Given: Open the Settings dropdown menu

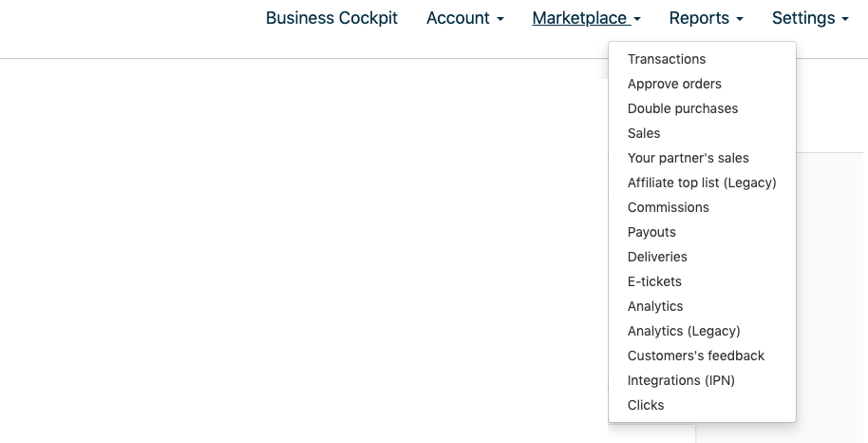Looking at the screenshot, I should click(810, 18).
